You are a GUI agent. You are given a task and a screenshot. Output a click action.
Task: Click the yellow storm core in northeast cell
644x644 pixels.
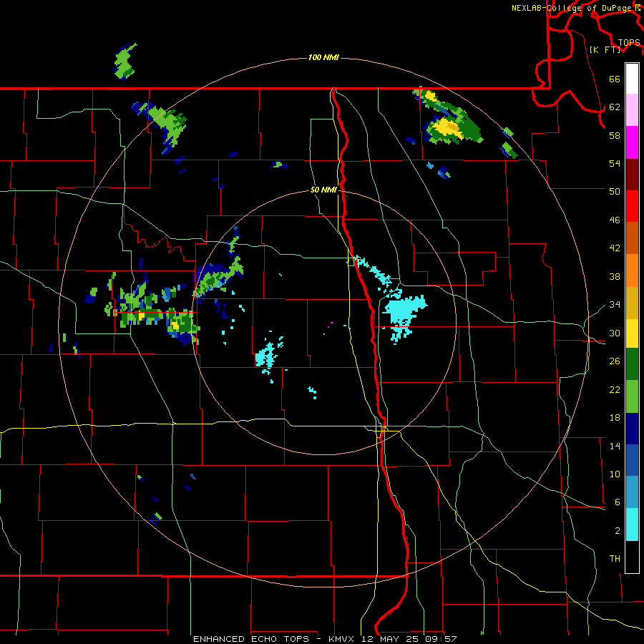(x=447, y=127)
